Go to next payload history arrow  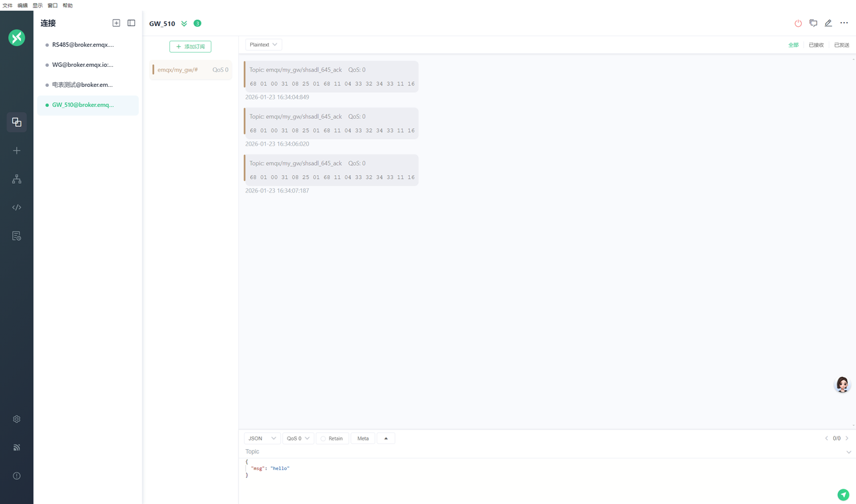click(x=847, y=438)
